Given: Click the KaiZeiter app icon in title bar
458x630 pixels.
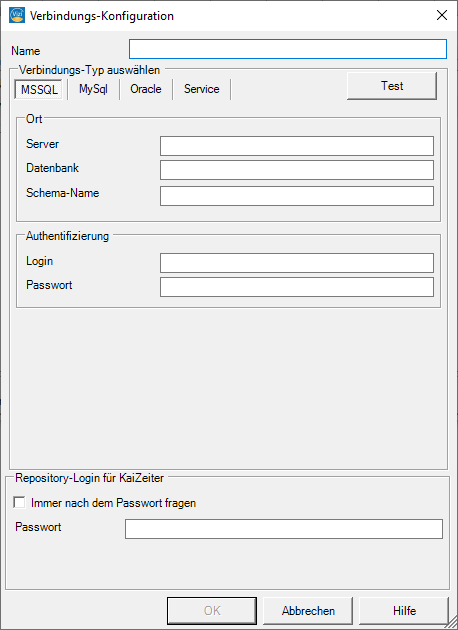Looking at the screenshot, I should point(16,16).
